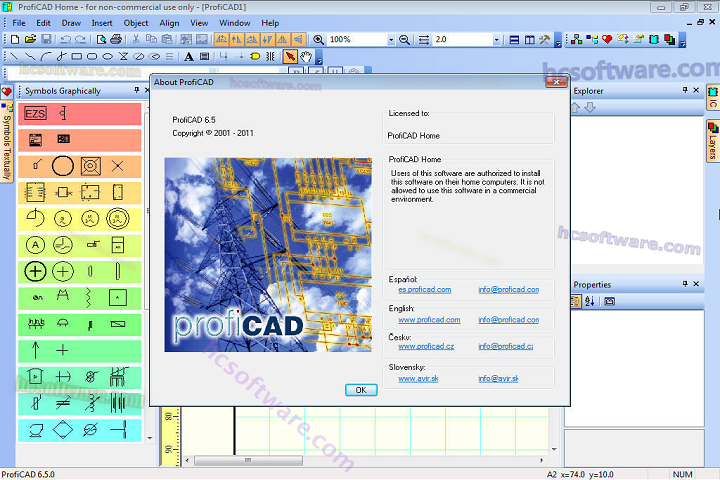Click the zoom out magnifier
Viewport: 720px width, 480px height.
click(404, 40)
